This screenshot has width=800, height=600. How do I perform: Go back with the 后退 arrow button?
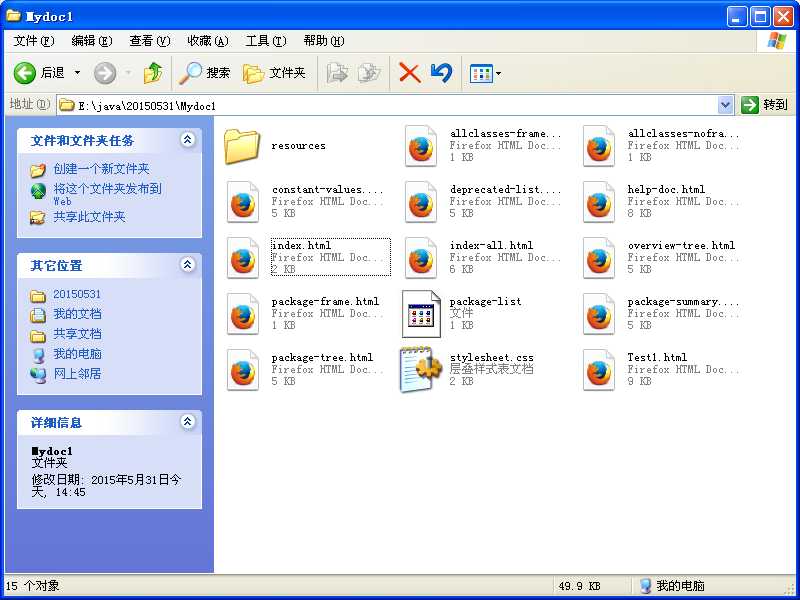pyautogui.click(x=39, y=73)
